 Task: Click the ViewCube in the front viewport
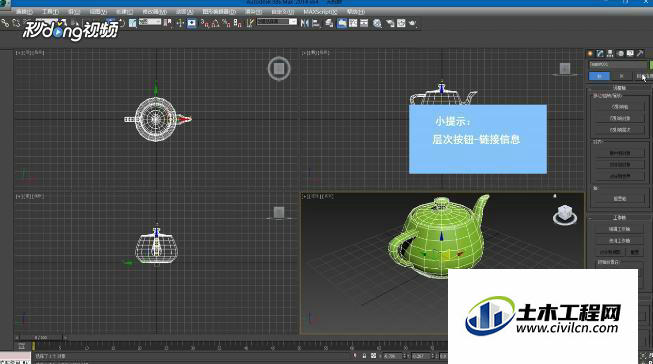(565, 69)
